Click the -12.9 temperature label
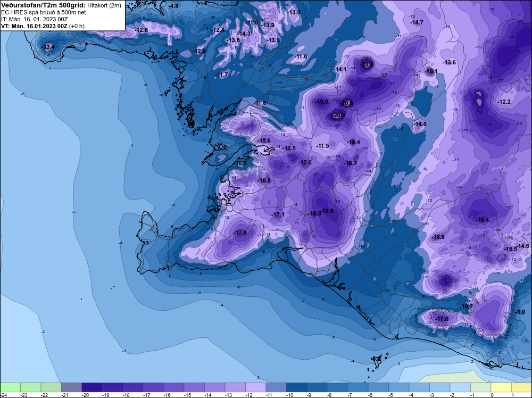 [x=199, y=51]
